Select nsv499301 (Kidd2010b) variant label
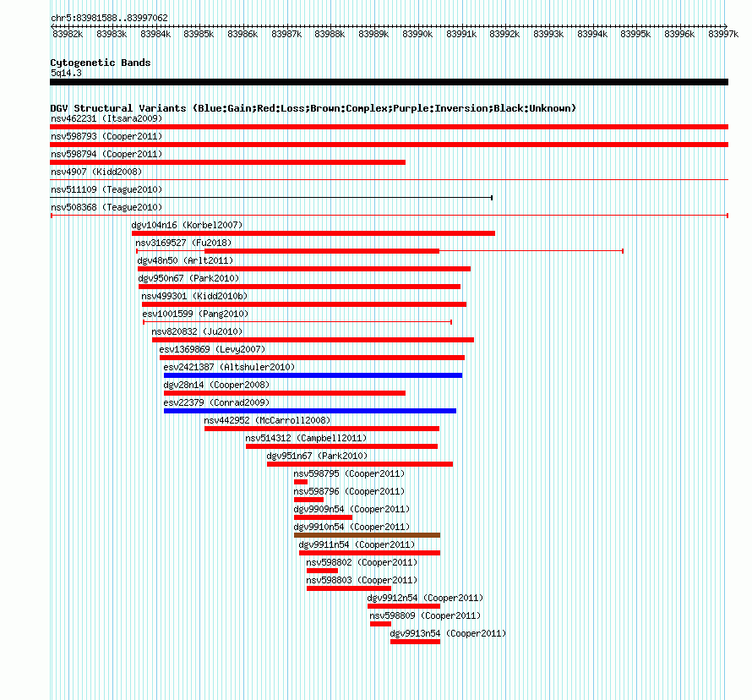Screen dimensions: 752x700 tap(194, 296)
